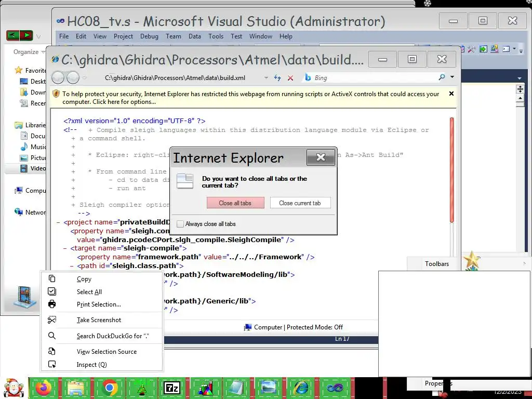Click Visual Studio class view toolbar icon
Image resolution: width=532 pixels, height=399 pixels.
click(495, 49)
